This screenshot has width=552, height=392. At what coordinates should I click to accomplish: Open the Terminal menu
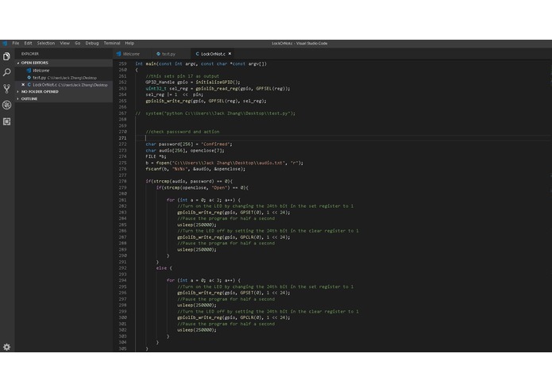pyautogui.click(x=112, y=43)
